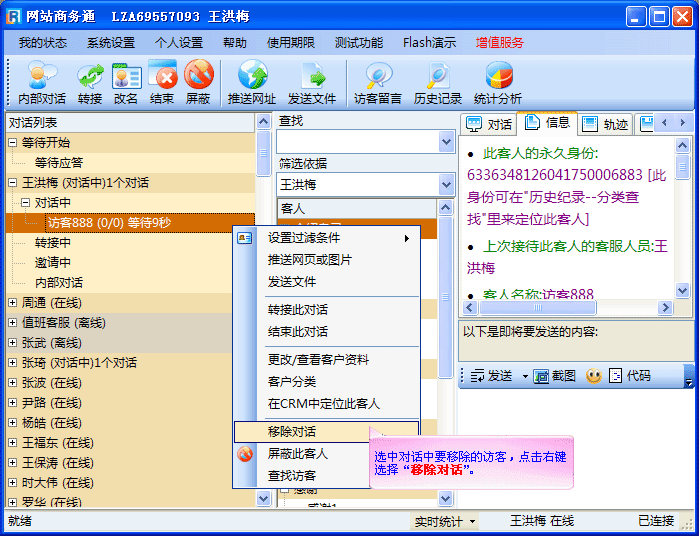Viewport: 699px width, 536px height.
Task: Click the 推送网址 push URL icon
Action: click(x=252, y=82)
